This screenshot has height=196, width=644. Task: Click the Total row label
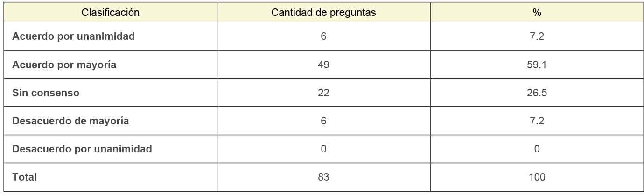[x=24, y=177]
